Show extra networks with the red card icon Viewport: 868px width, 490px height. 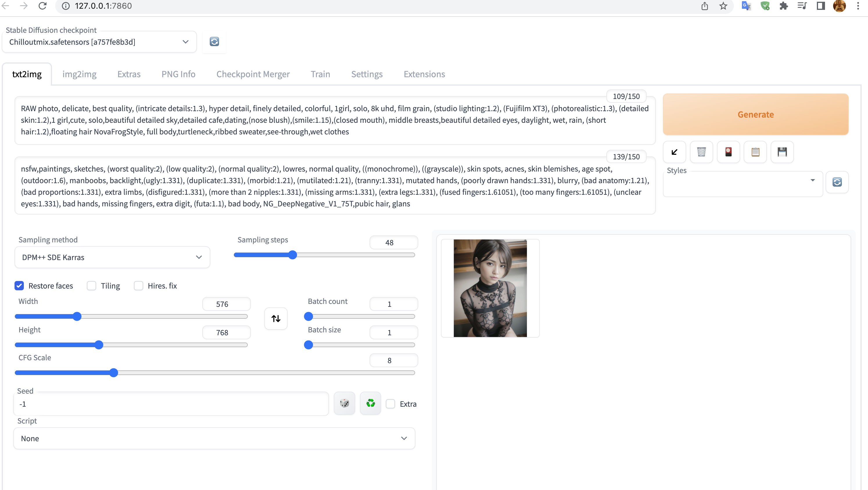pyautogui.click(x=728, y=152)
